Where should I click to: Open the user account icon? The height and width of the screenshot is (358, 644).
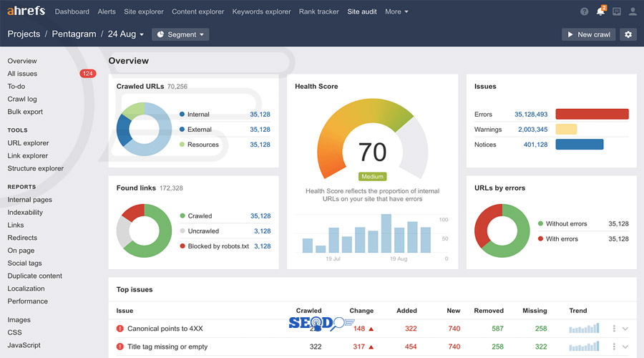click(633, 11)
